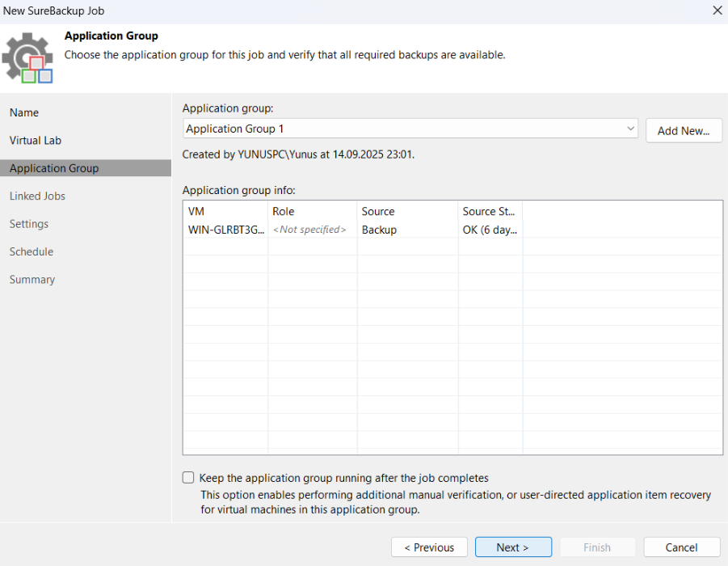Image resolution: width=728 pixels, height=566 pixels.
Task: Select the WIN-GLRBT3G VM row
Action: click(226, 230)
